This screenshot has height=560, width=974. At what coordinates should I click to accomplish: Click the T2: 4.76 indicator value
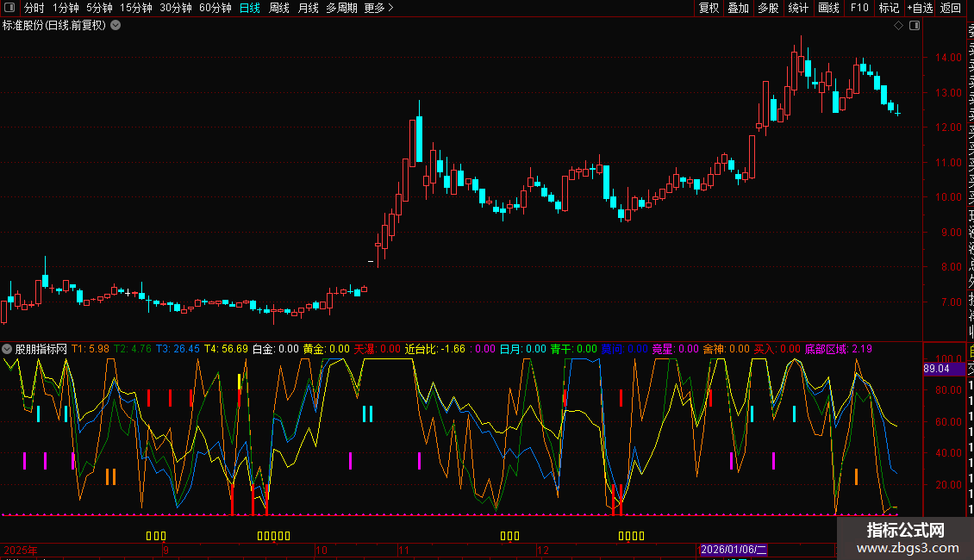click(x=133, y=350)
